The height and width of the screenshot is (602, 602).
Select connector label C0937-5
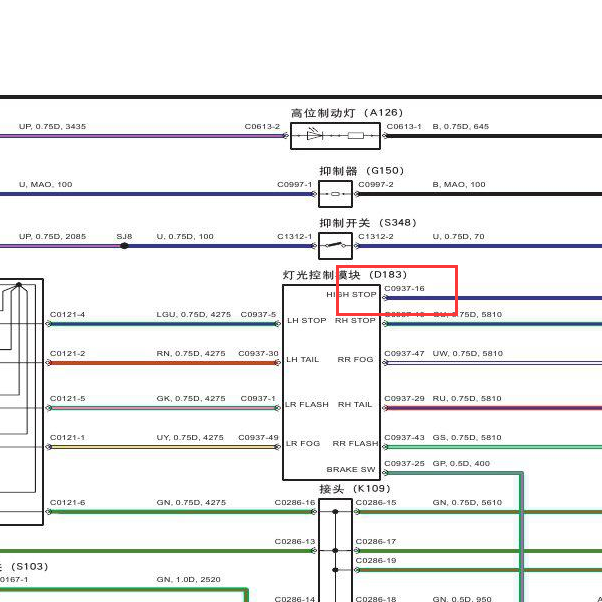pyautogui.click(x=258, y=314)
